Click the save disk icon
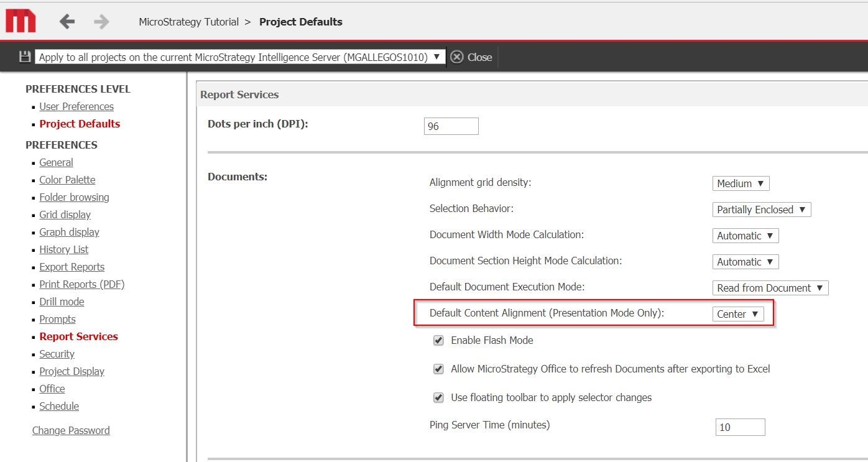Screen dimensions: 868x462 [25, 57]
